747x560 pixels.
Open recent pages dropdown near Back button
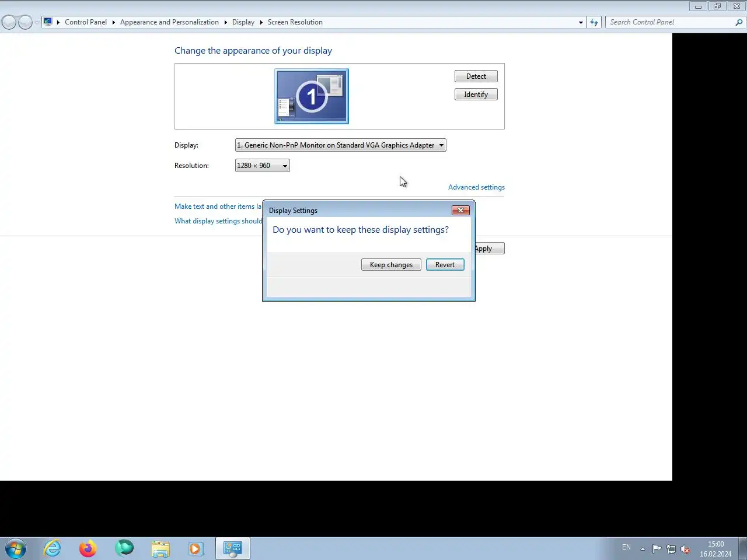37,22
